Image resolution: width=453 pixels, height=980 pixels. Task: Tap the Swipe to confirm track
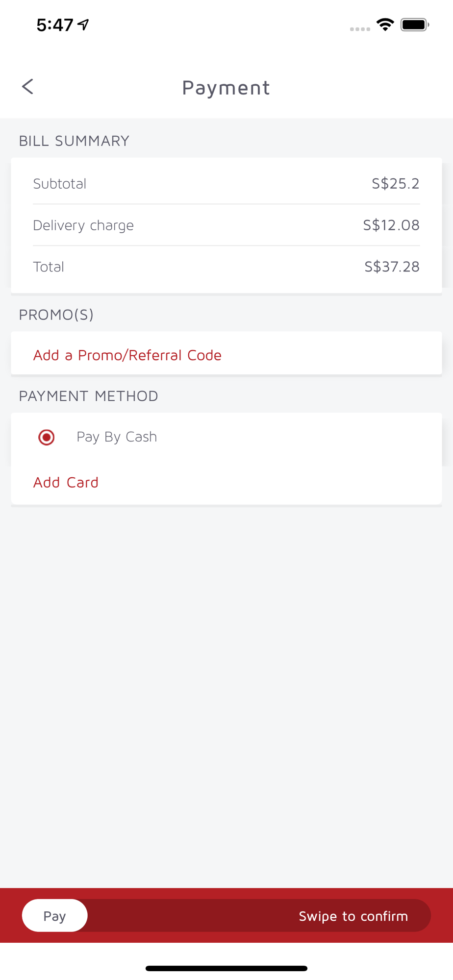[x=226, y=915]
